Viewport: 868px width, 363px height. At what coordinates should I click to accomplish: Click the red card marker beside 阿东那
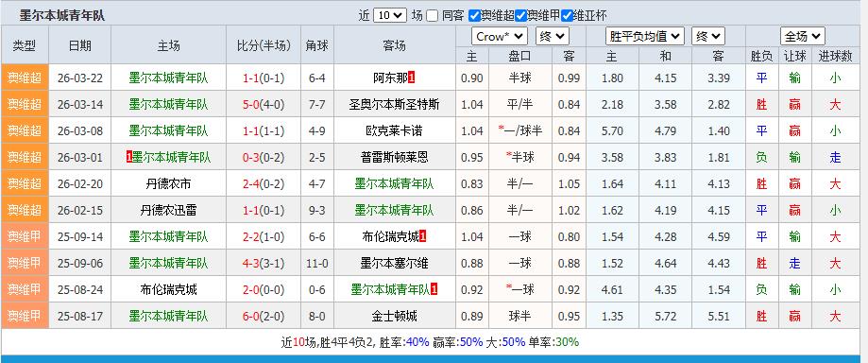pyautogui.click(x=412, y=78)
